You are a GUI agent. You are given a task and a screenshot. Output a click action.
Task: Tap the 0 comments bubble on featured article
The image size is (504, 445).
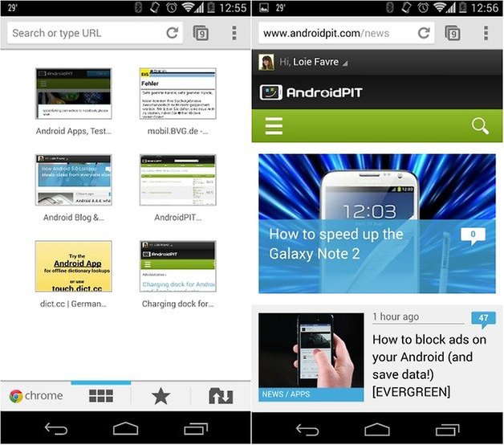473,236
